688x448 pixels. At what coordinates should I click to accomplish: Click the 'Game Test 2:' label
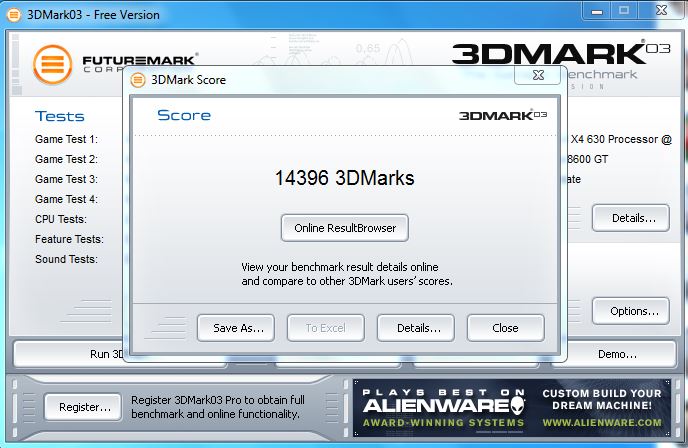click(x=66, y=159)
